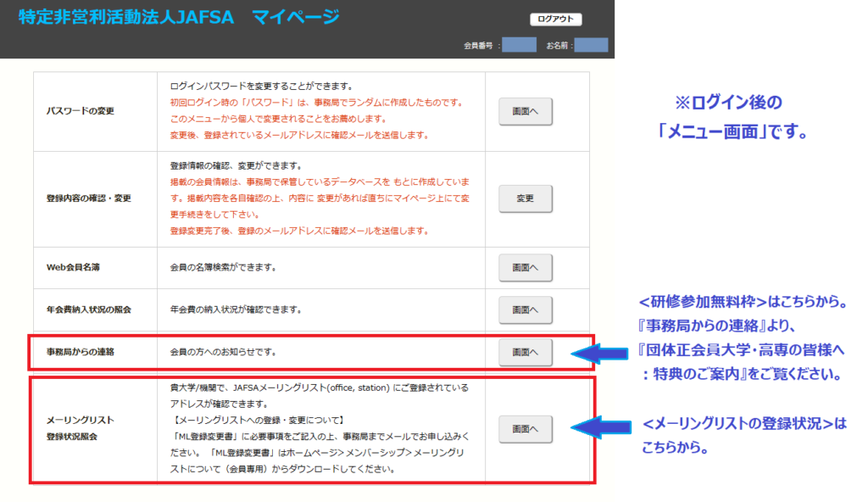Click the red paragraph starting 掲載の会員情報は
Image resolution: width=868 pixels, height=502 pixels.
[320, 198]
